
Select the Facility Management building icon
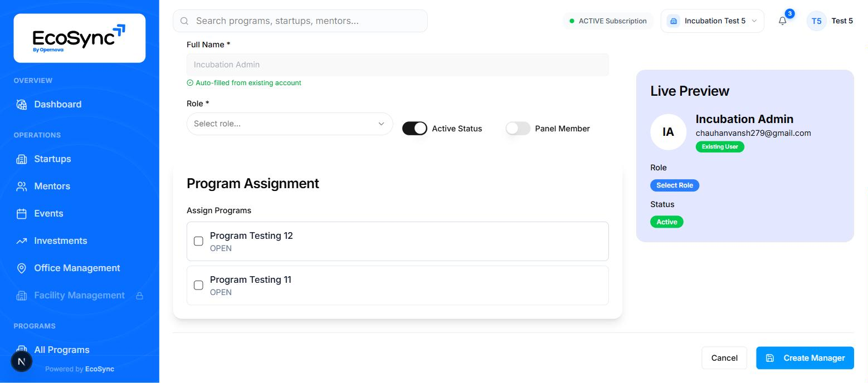pyautogui.click(x=22, y=296)
